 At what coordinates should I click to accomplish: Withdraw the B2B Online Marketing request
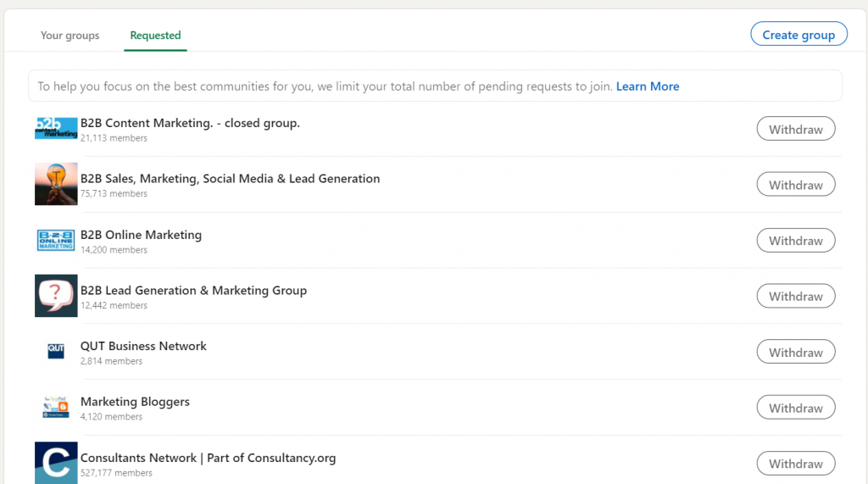click(795, 241)
